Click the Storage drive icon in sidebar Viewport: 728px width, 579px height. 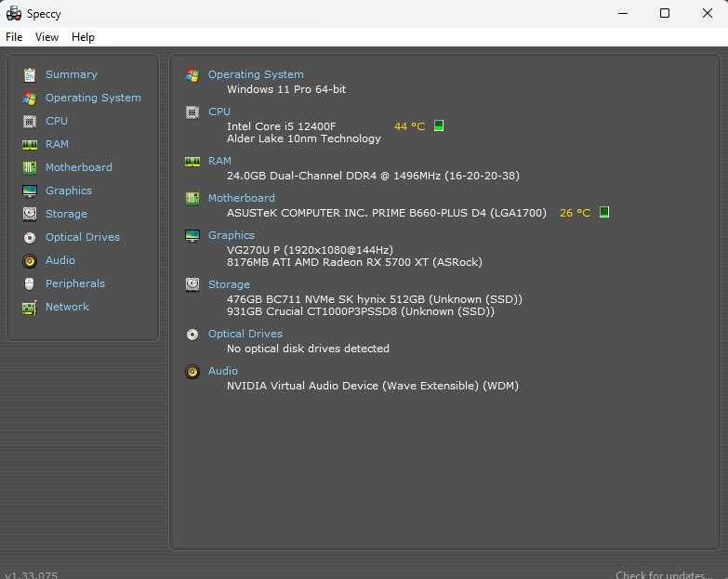[x=30, y=214]
